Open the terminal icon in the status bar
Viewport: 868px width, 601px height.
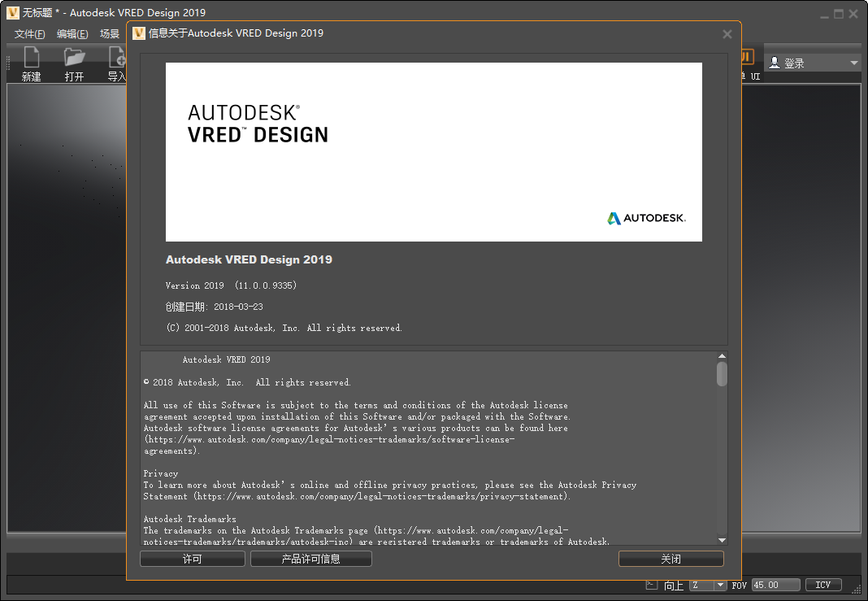652,585
